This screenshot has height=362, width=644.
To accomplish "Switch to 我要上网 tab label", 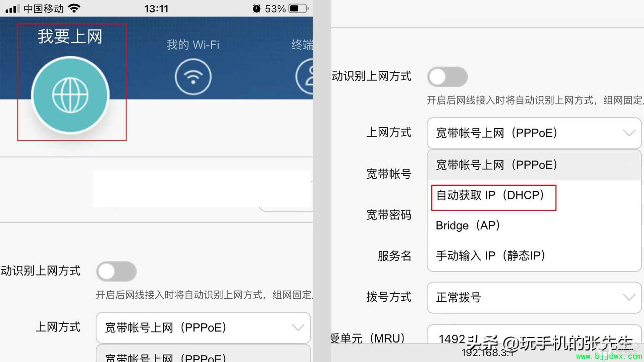I will click(70, 36).
